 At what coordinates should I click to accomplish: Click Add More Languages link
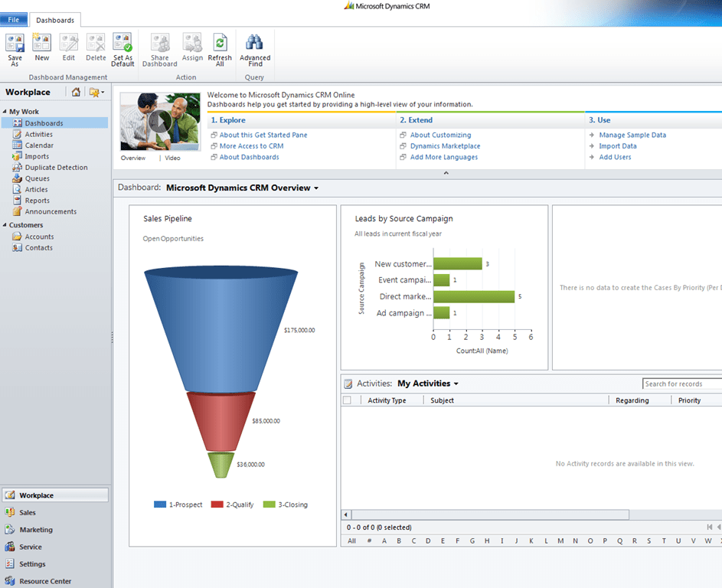pos(444,157)
